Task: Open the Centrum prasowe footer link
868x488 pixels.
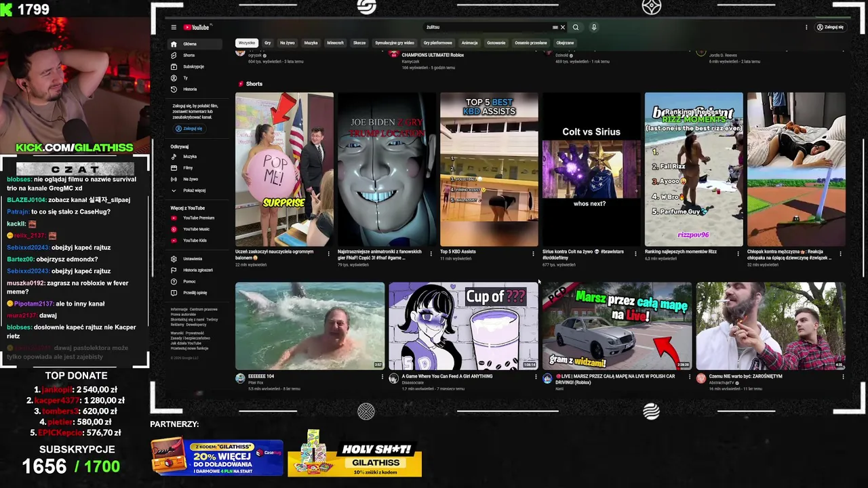Action: pyautogui.click(x=204, y=309)
